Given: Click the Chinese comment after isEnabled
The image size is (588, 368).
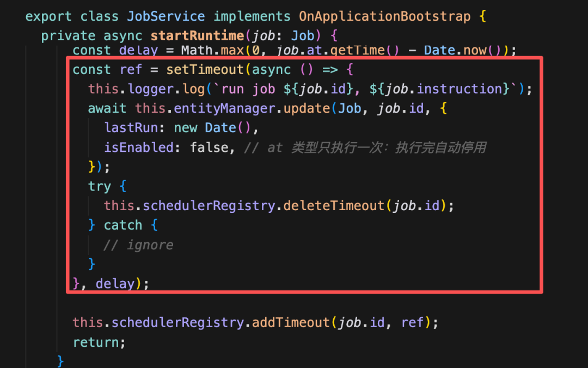Looking at the screenshot, I should (x=365, y=148).
